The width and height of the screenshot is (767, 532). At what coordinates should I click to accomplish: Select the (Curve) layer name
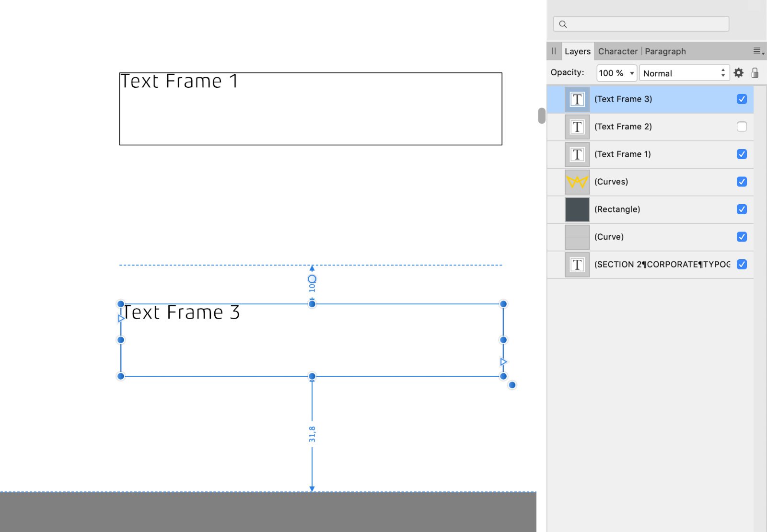(x=609, y=237)
